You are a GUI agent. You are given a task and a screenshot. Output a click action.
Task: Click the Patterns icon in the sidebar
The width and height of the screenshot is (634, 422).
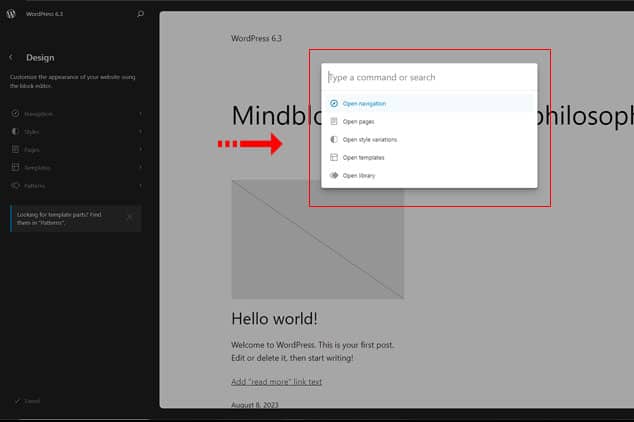tap(15, 186)
